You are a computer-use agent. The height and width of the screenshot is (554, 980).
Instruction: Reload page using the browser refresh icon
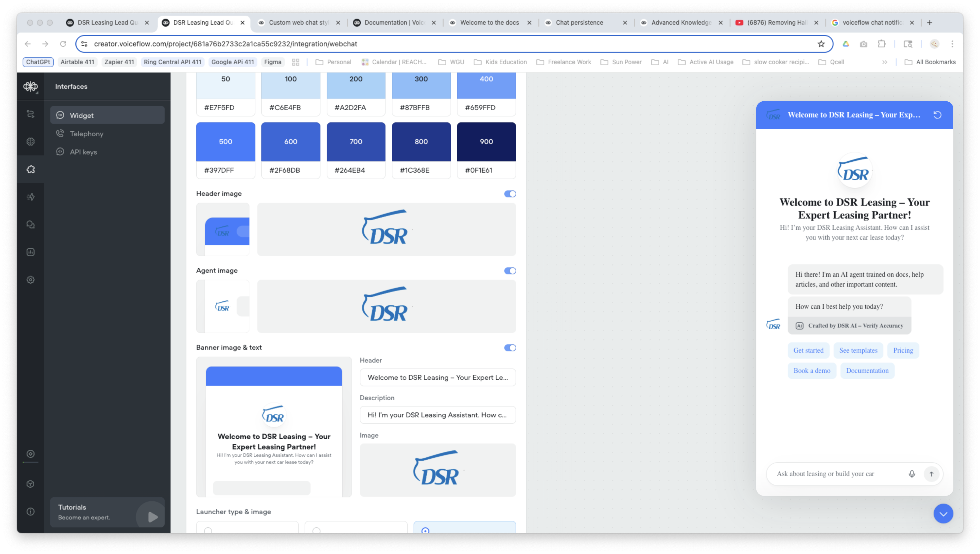[x=63, y=44]
